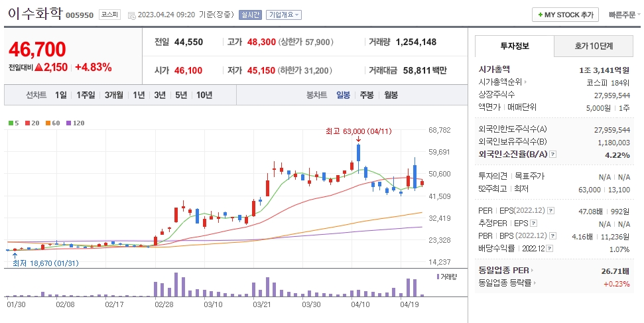Select the 3년 line chart period
644x323 pixels.
coord(160,95)
